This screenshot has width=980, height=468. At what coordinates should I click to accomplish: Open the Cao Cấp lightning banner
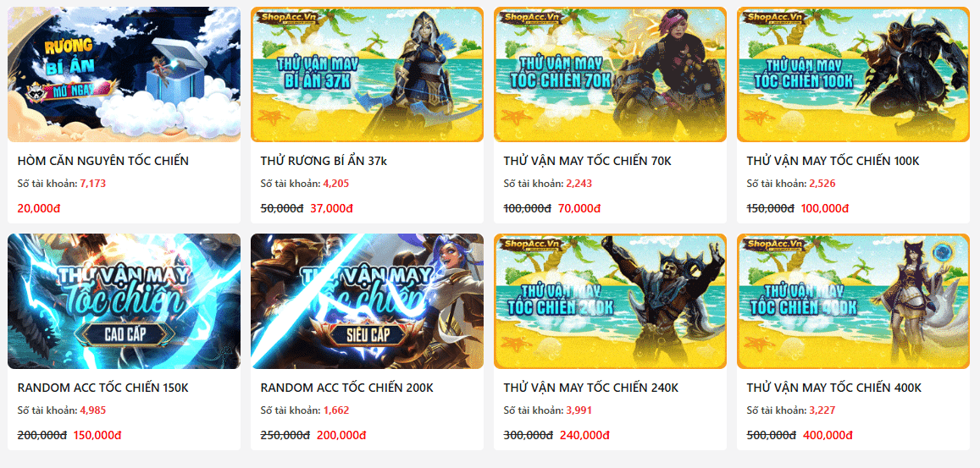coord(124,301)
